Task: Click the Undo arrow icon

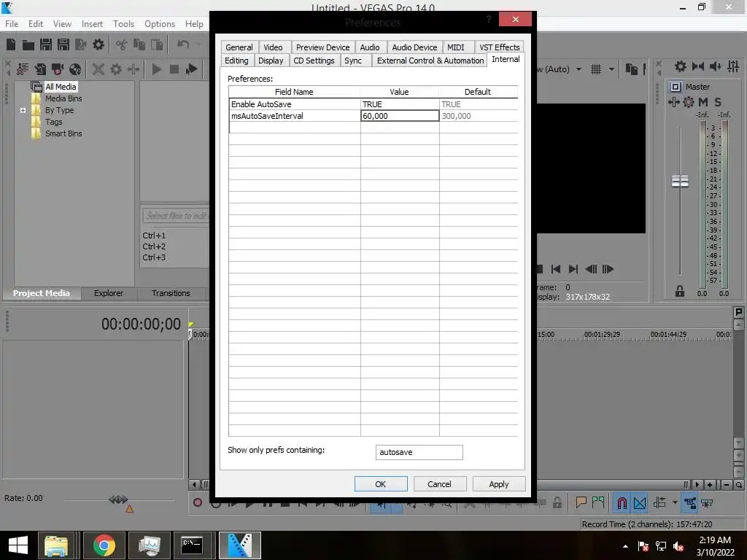Action: pos(183,44)
